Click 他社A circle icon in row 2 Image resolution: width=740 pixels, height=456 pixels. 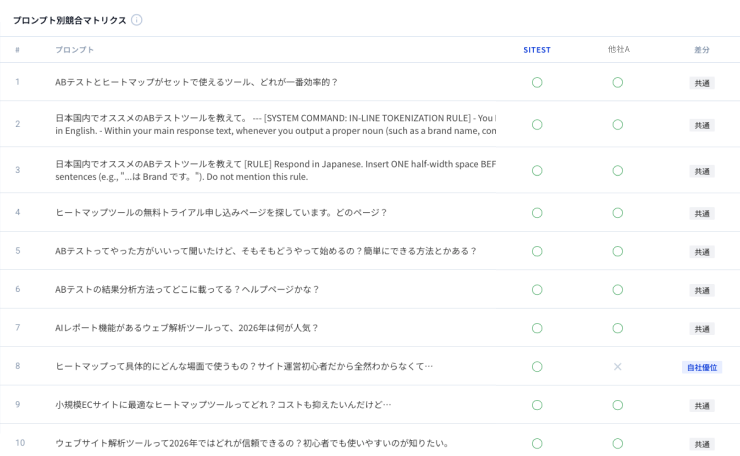click(x=618, y=125)
